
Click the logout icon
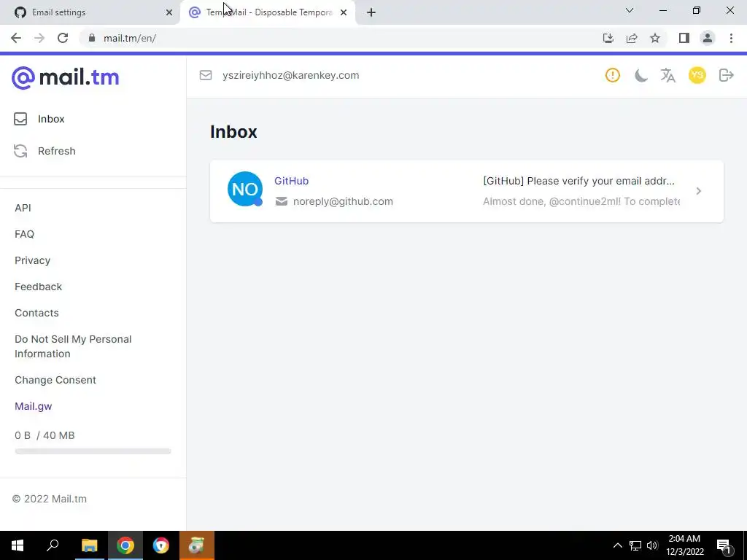tap(726, 75)
